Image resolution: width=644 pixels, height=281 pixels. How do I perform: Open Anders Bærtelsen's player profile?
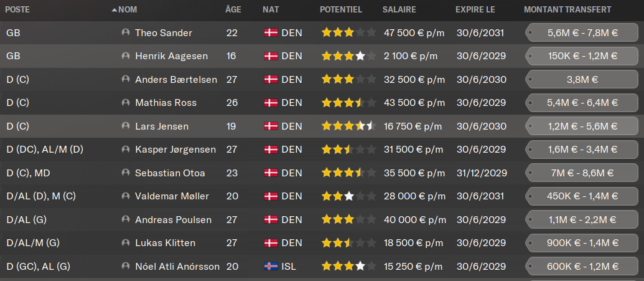tap(175, 80)
